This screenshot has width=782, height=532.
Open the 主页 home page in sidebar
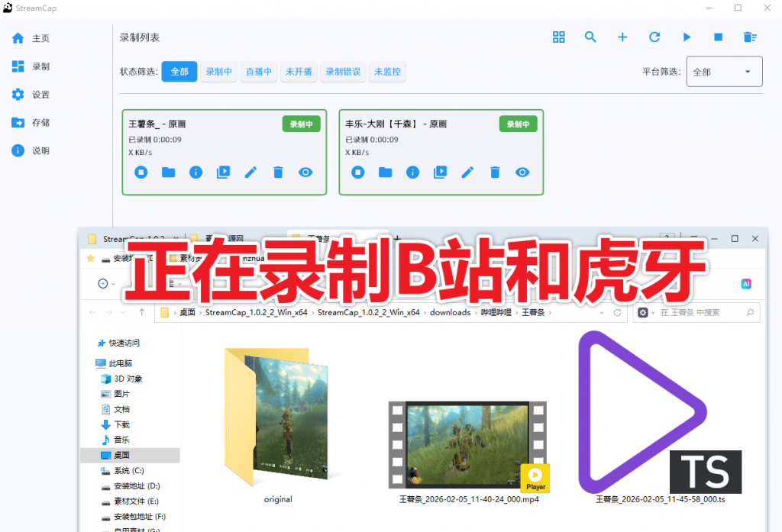(31, 38)
